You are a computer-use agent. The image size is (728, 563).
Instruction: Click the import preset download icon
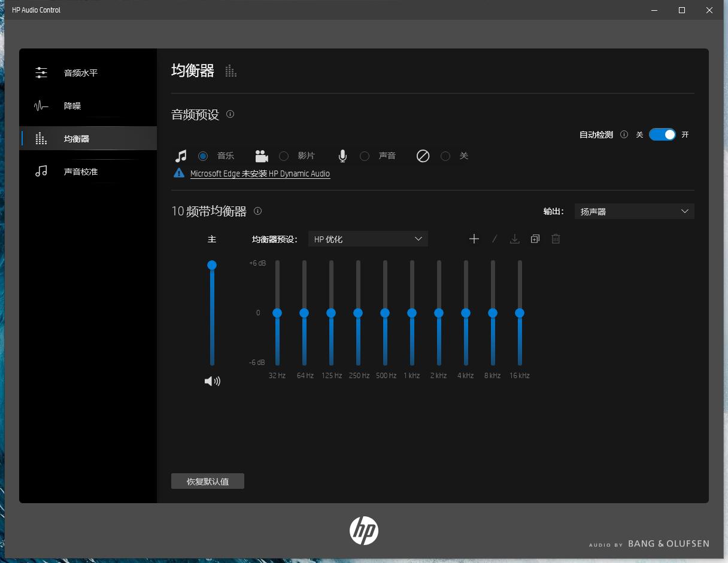pyautogui.click(x=514, y=239)
